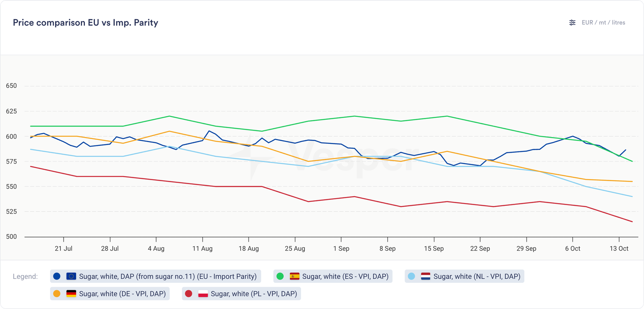Hide Sugar, white (NL - VPI, DAP) series

tap(477, 276)
